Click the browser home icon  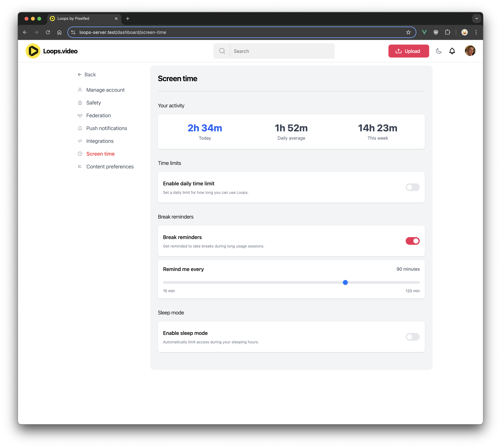tap(59, 32)
